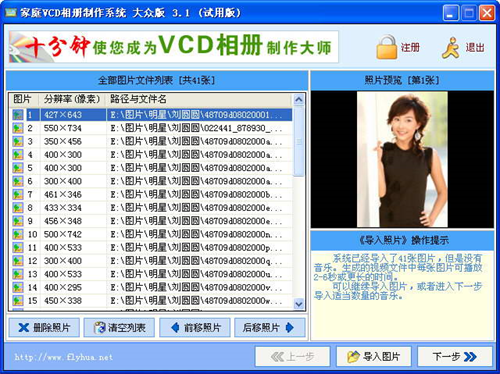500x374 pixels.
Task: Click the photo preview image
Action: [x=402, y=160]
